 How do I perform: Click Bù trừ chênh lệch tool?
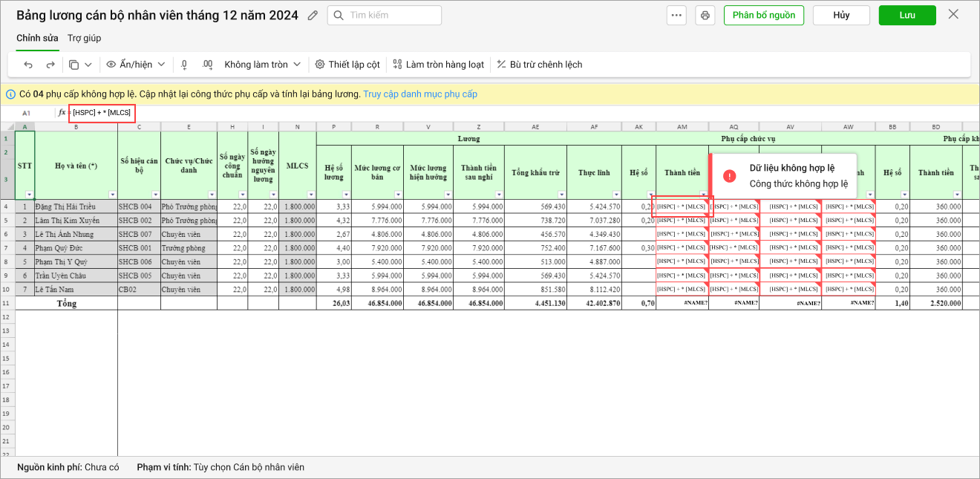[539, 65]
